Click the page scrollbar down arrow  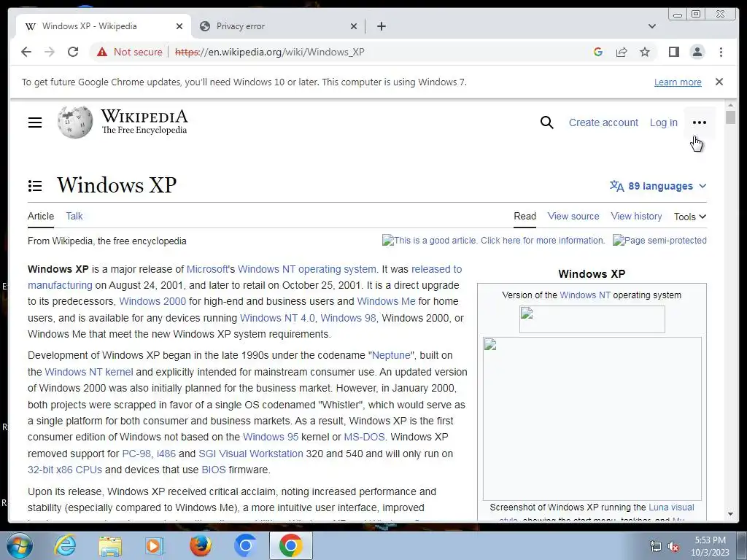(731, 514)
